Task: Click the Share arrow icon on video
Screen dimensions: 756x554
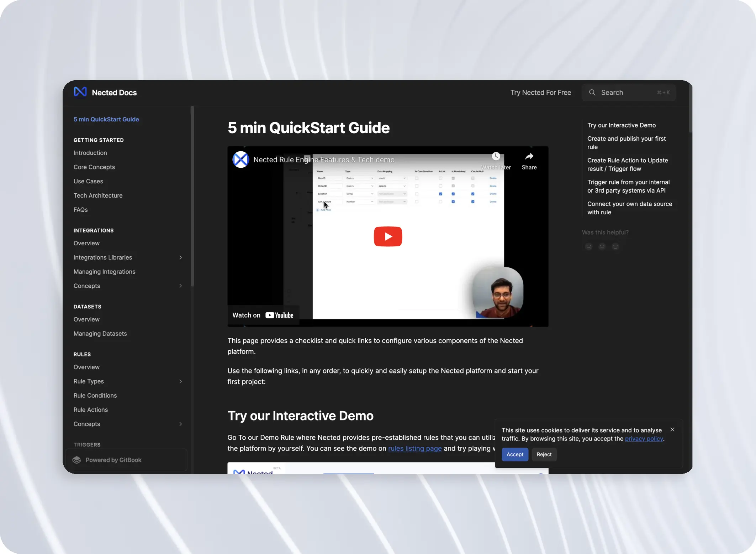Action: point(529,156)
